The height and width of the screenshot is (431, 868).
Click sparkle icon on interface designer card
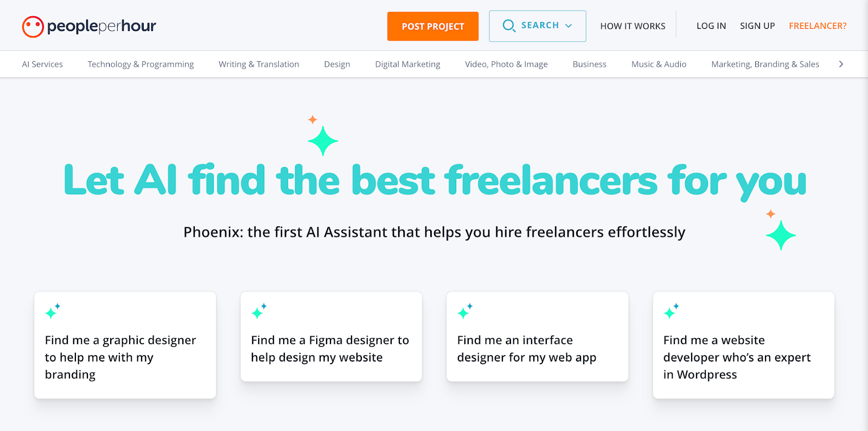coord(465,311)
